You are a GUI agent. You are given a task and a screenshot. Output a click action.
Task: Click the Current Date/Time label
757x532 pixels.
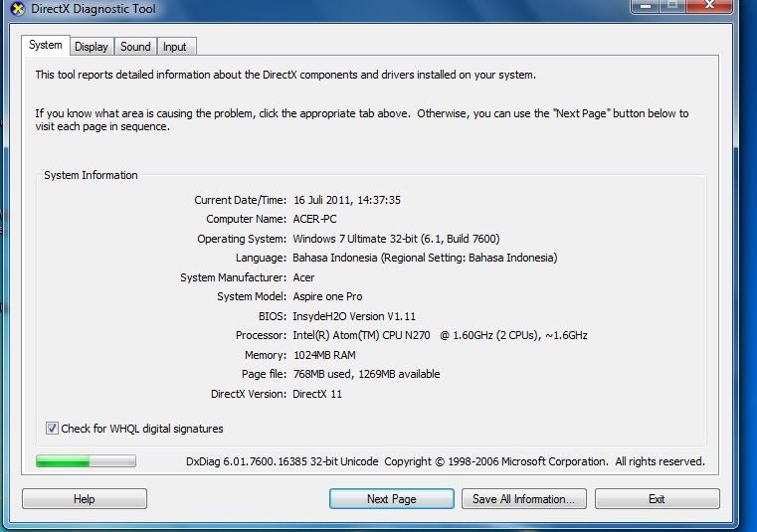coord(241,200)
